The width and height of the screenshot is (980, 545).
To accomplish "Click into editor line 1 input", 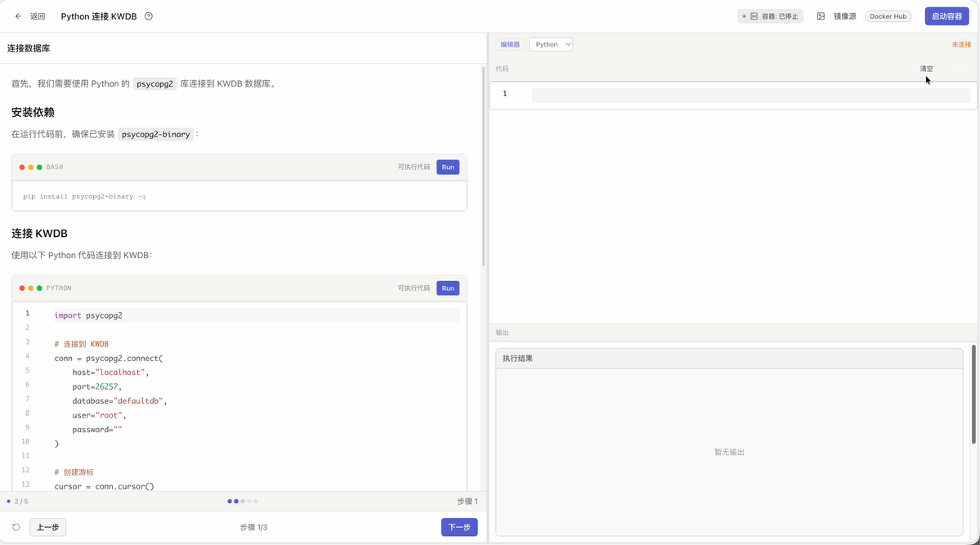I will point(750,95).
